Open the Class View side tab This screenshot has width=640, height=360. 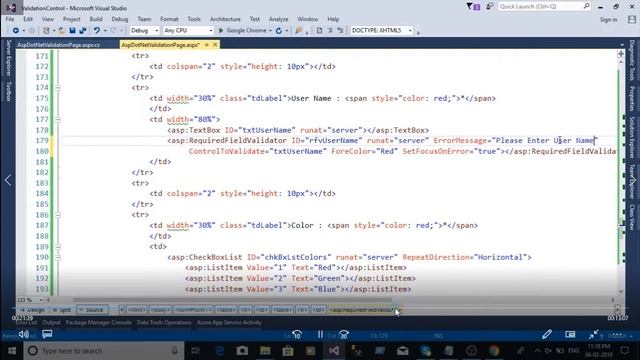(632, 216)
